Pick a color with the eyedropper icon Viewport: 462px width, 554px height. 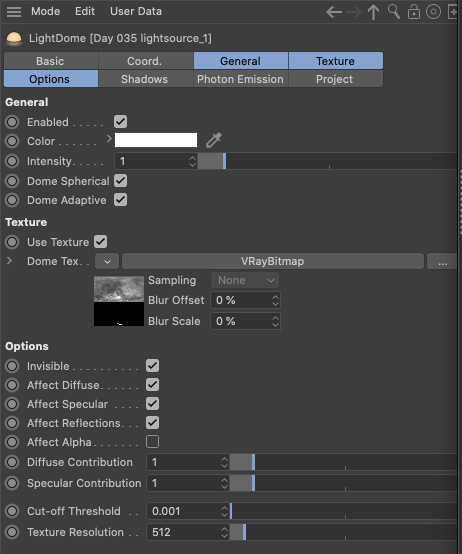click(214, 140)
